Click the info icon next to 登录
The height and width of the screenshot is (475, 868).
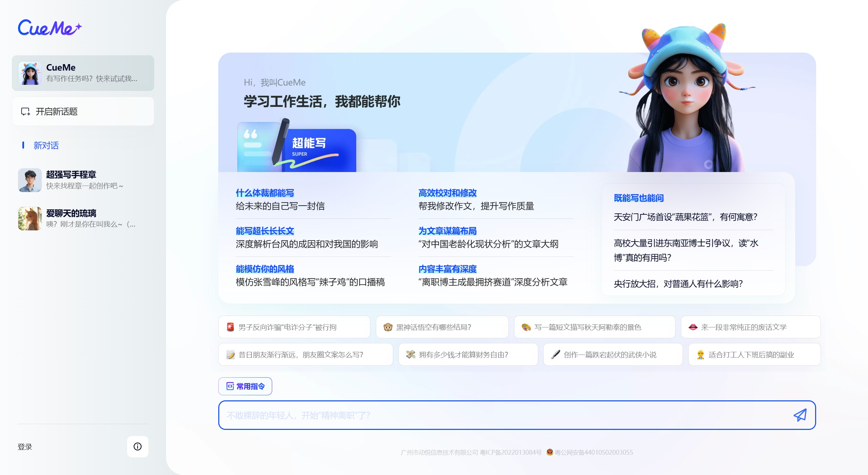click(x=137, y=447)
